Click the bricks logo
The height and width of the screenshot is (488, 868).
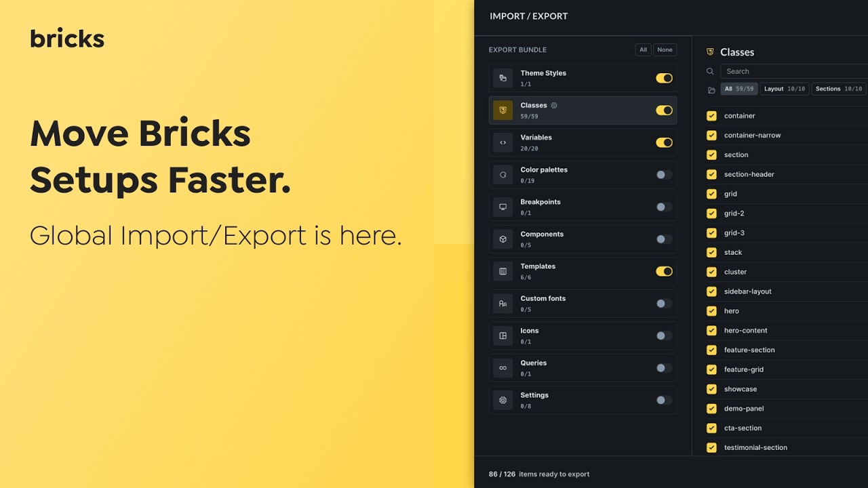pyautogui.click(x=67, y=38)
